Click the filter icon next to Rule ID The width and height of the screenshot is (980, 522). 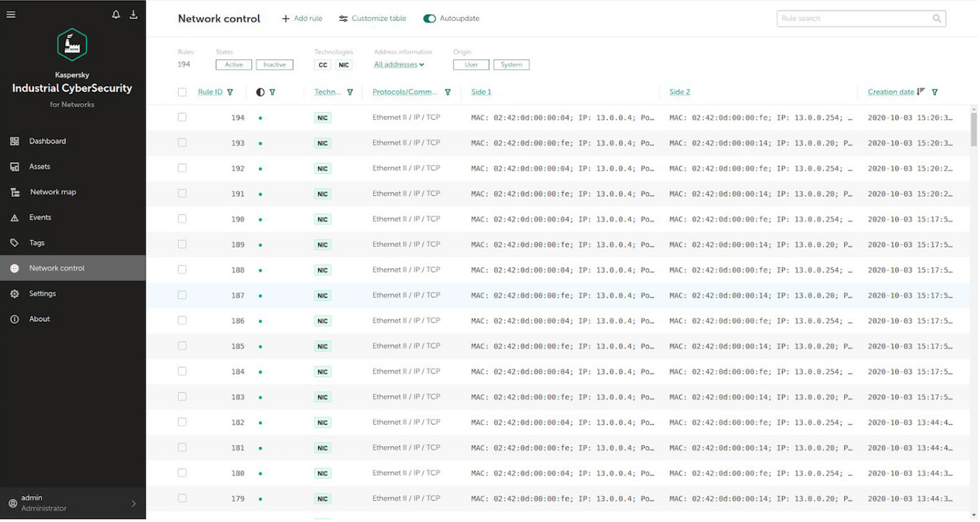(x=230, y=92)
